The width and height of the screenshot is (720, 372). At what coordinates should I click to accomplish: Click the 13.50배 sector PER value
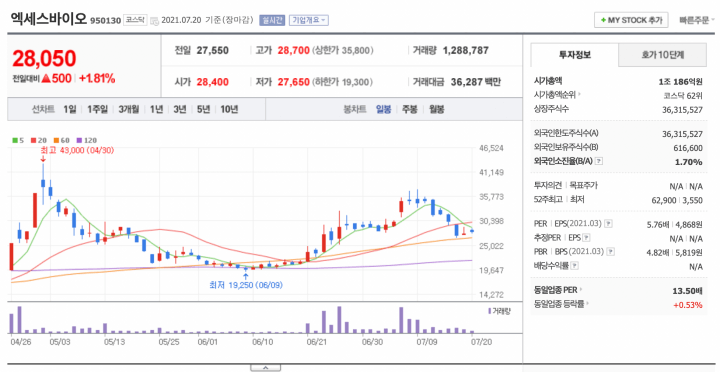pos(687,290)
